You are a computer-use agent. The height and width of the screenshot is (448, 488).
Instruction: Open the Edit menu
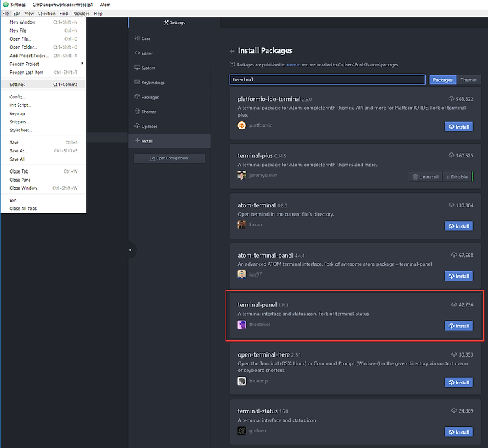tap(17, 14)
